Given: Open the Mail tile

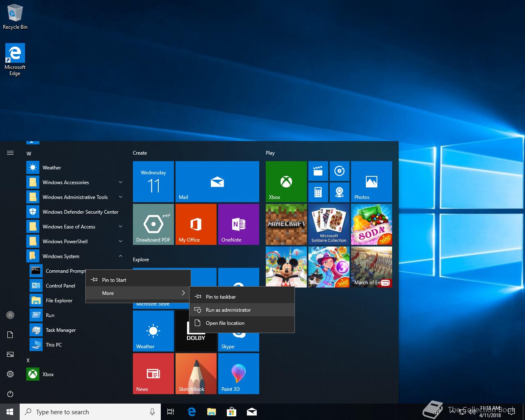Looking at the screenshot, I should pos(217,181).
